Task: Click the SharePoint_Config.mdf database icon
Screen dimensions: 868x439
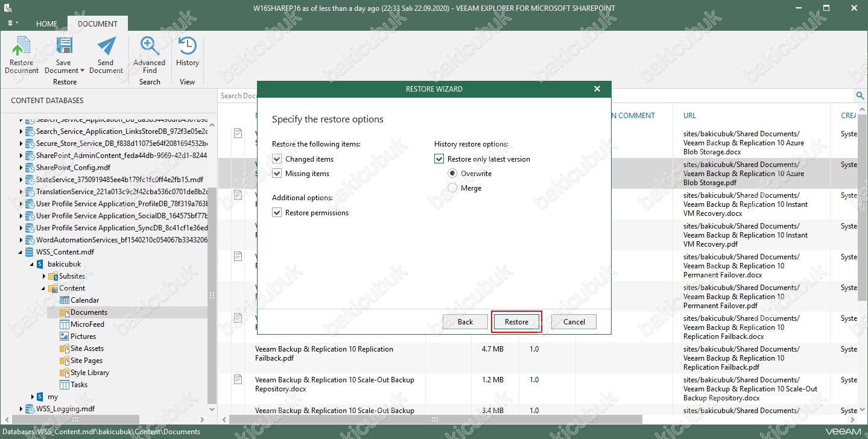Action: pos(30,168)
